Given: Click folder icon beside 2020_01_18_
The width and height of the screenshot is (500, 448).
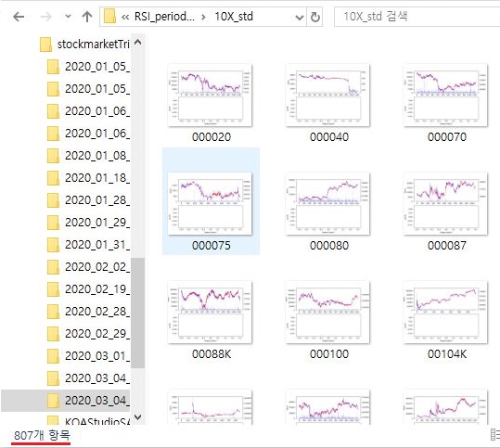Looking at the screenshot, I should (x=53, y=178).
